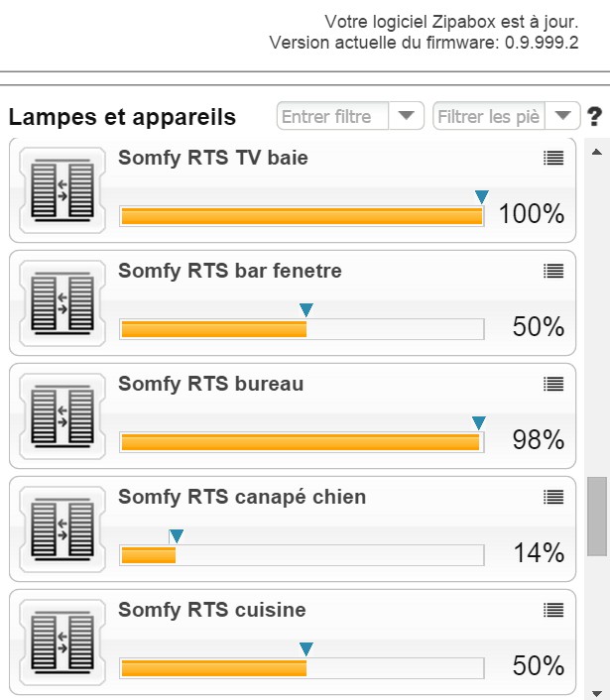
Task: Expand the Entrer filtre dropdown arrow
Action: pos(406,116)
